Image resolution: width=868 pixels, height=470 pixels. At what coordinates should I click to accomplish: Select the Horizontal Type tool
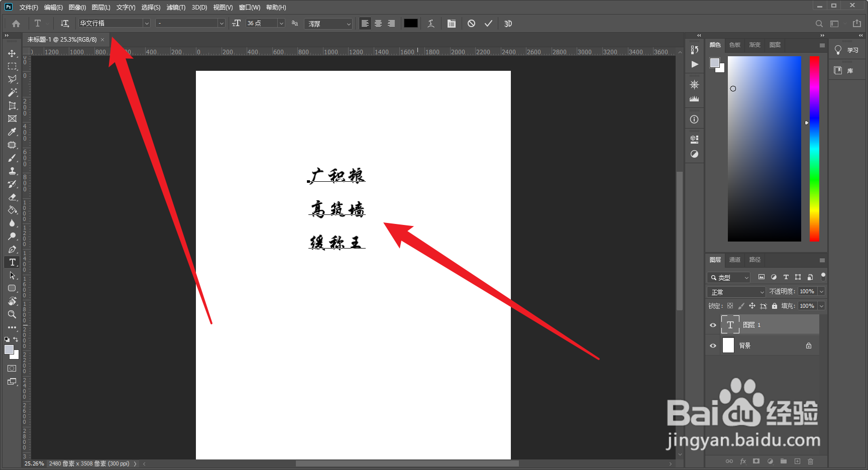(x=12, y=262)
